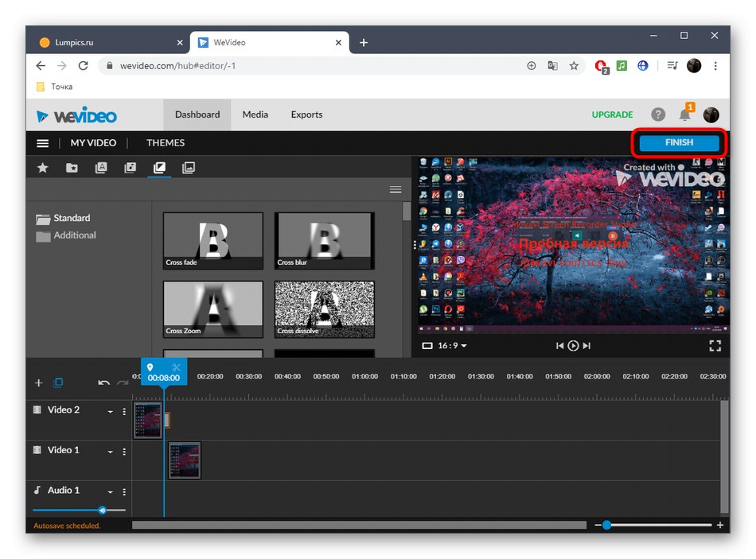Click the Undo arrow above the timeline
Viewport: 756px width, 559px height.
(x=103, y=382)
